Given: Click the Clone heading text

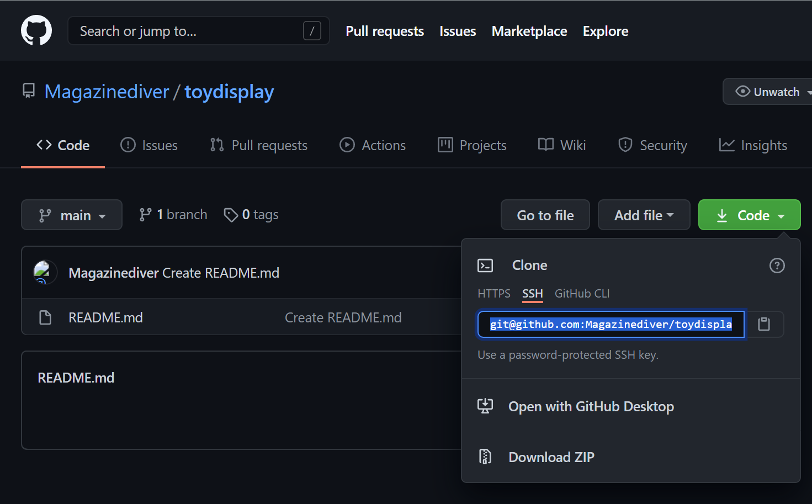Looking at the screenshot, I should pyautogui.click(x=530, y=266).
